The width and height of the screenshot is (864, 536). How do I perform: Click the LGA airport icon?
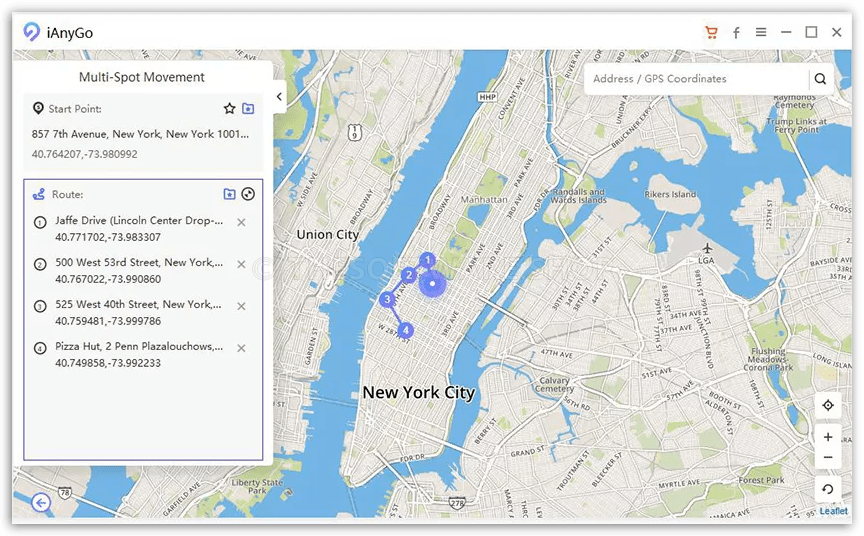[x=707, y=248]
